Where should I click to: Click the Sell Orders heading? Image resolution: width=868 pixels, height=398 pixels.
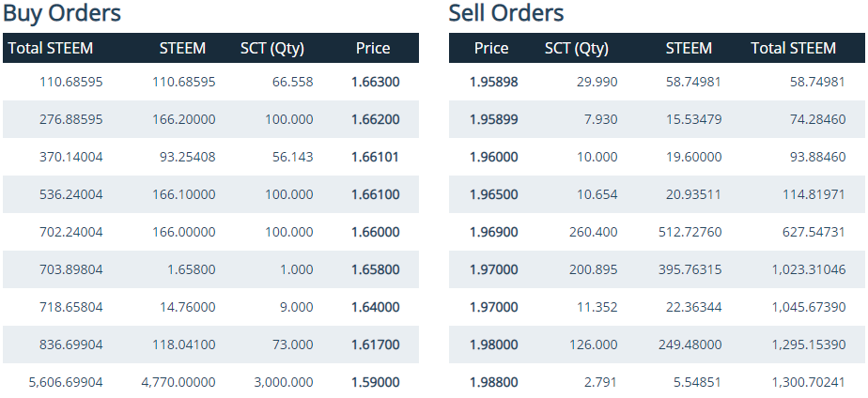(x=506, y=13)
